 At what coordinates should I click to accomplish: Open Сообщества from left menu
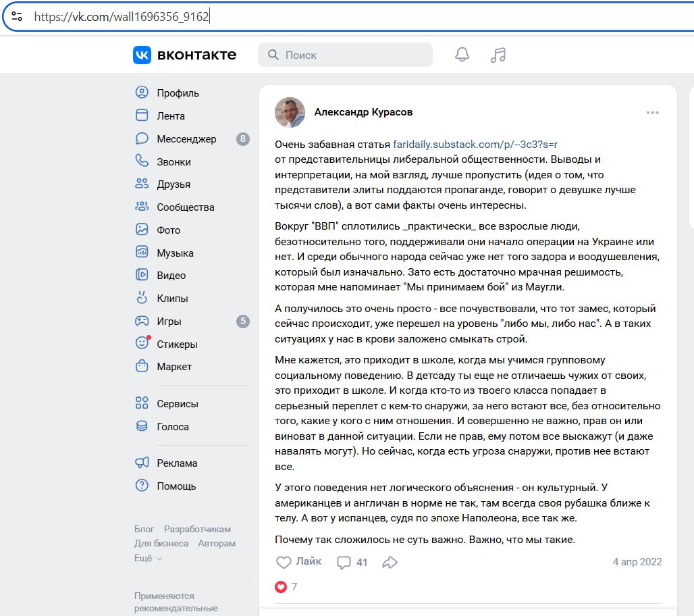185,207
